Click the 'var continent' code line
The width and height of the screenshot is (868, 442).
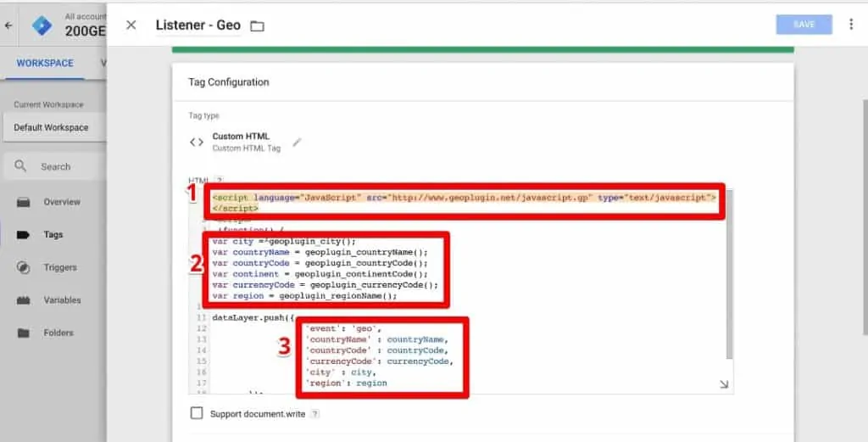320,274
